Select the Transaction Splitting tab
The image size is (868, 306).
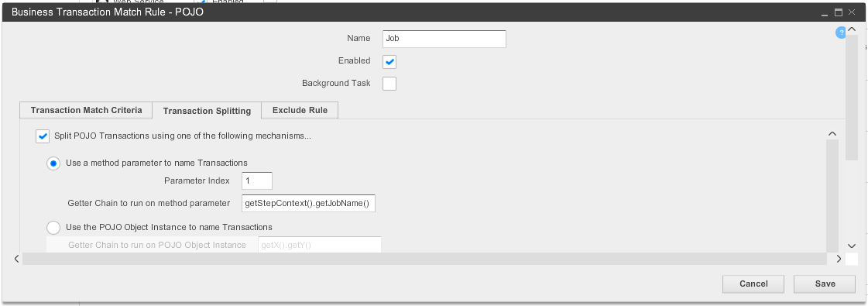[x=207, y=111]
